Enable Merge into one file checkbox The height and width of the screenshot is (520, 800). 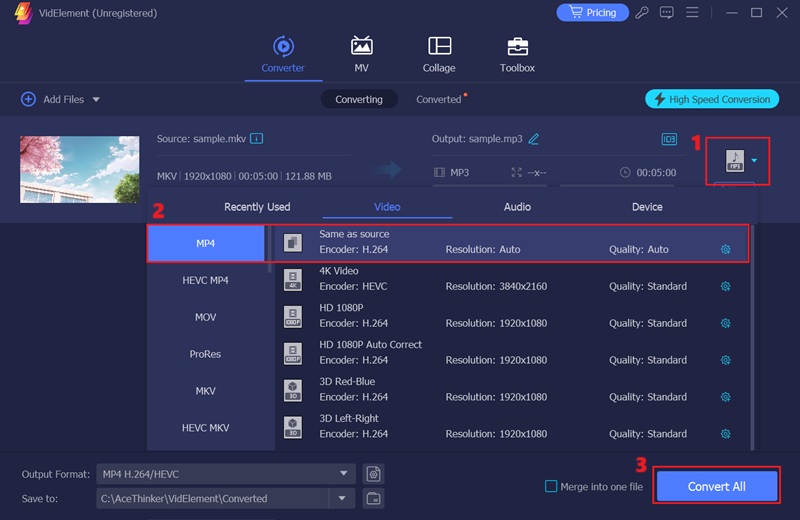[551, 486]
